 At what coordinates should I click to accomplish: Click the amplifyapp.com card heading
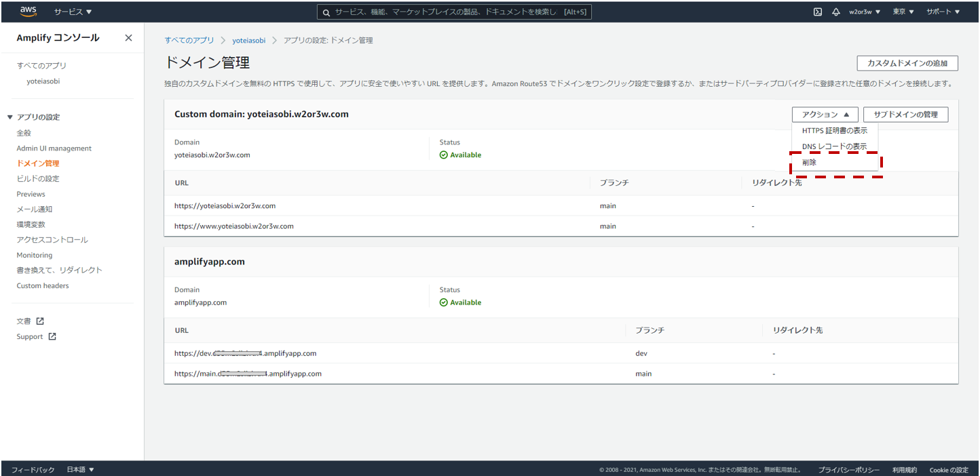pos(210,262)
